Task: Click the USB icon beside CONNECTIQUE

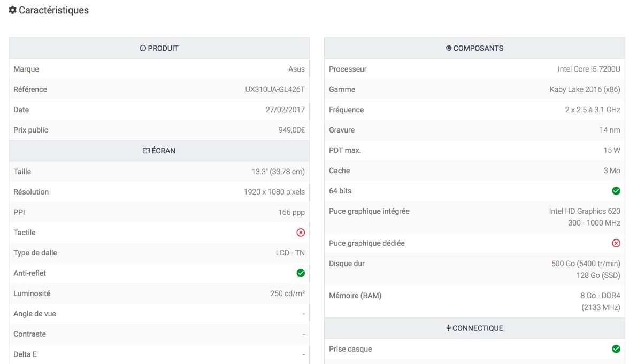Action: tap(448, 328)
